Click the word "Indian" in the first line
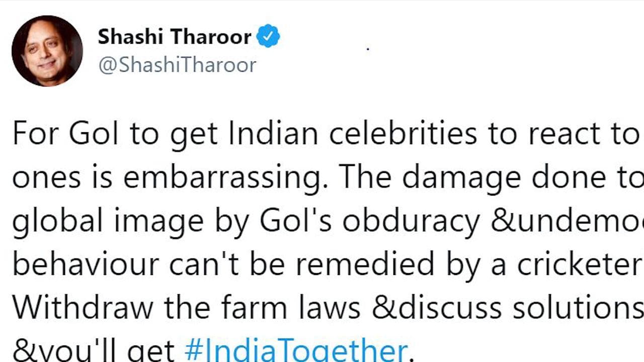Screen dimensions: 644x362 274,135
